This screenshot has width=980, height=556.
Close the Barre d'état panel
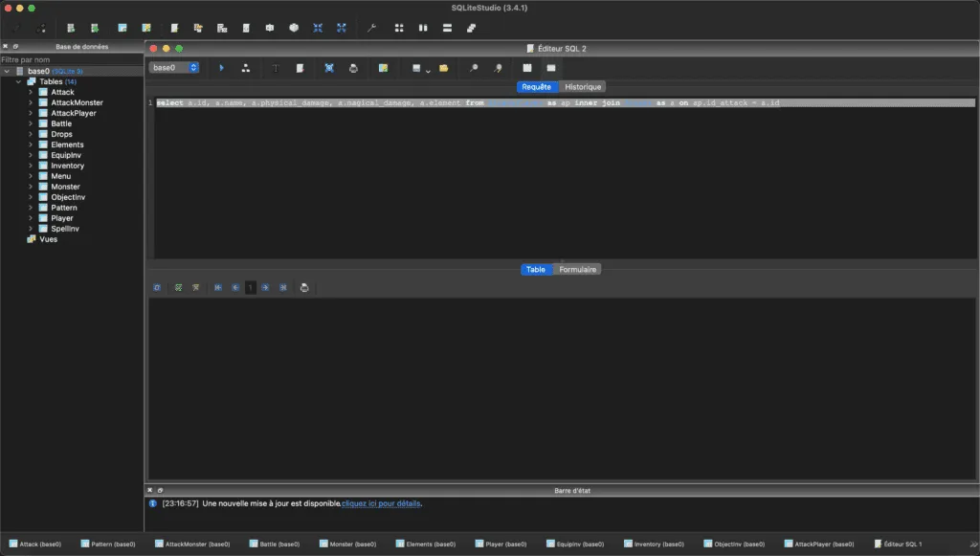(x=149, y=490)
